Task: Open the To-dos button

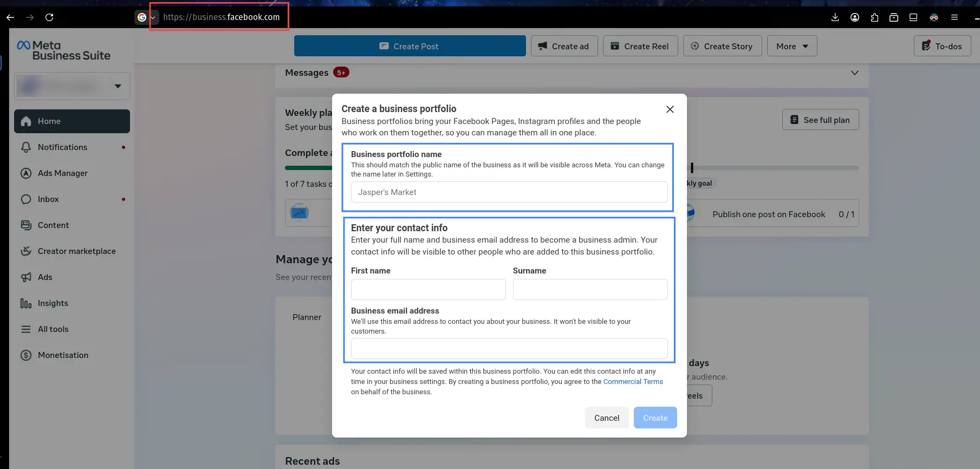Action: tap(942, 46)
